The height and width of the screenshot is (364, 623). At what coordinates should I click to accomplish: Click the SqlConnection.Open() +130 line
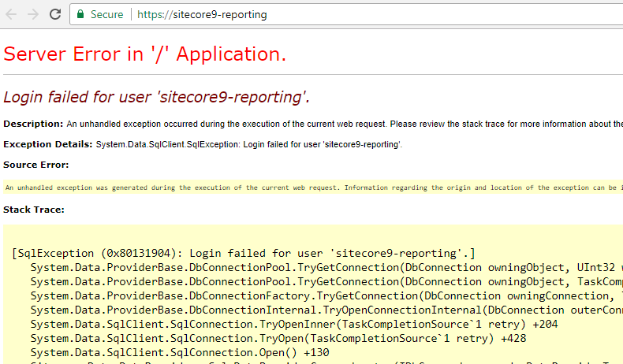pos(180,352)
